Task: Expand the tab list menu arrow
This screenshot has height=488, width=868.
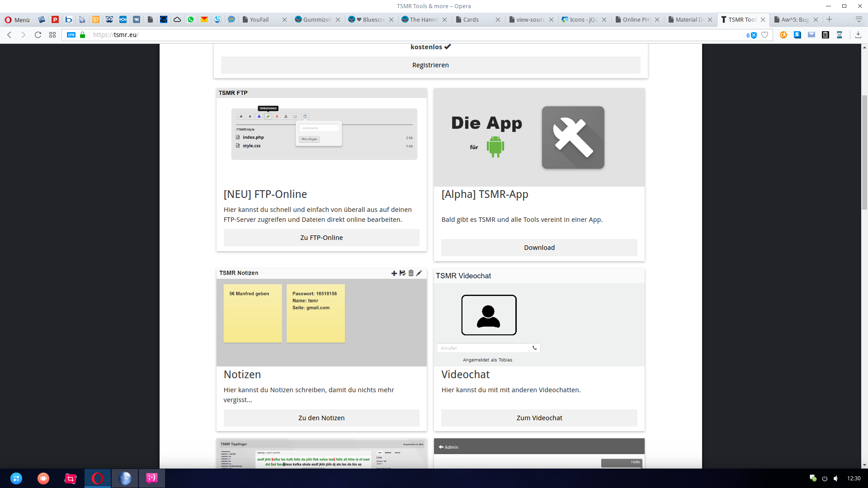Action: click(859, 19)
